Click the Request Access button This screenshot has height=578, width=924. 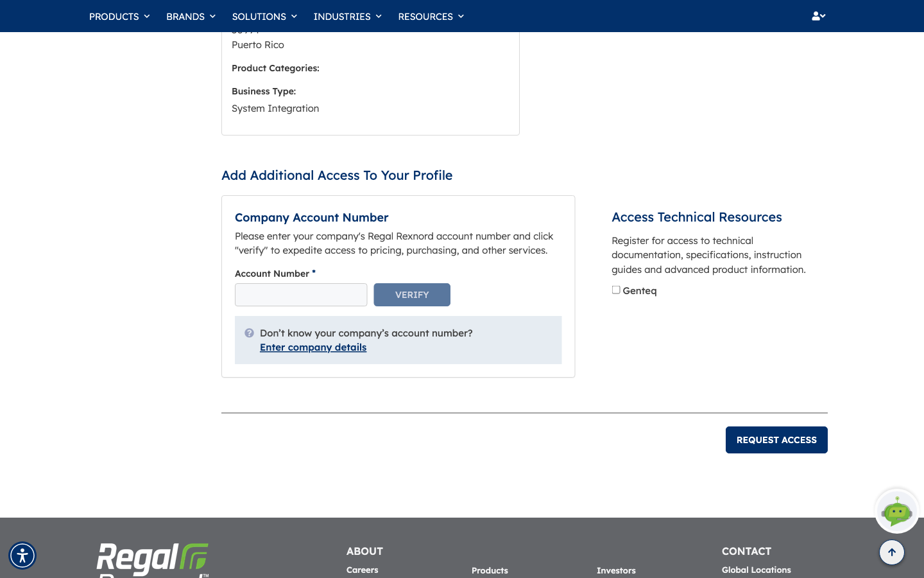point(776,440)
